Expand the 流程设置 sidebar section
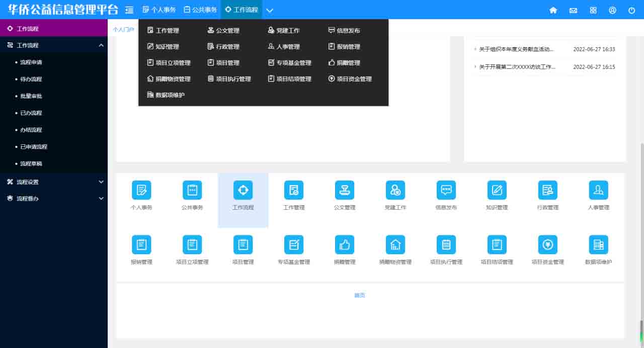Screen dimensions: 644x348 point(53,182)
